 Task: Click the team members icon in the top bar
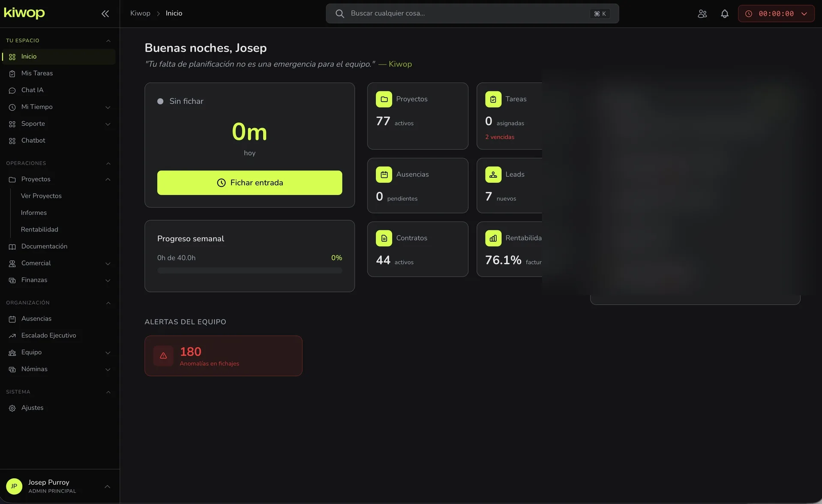click(702, 13)
